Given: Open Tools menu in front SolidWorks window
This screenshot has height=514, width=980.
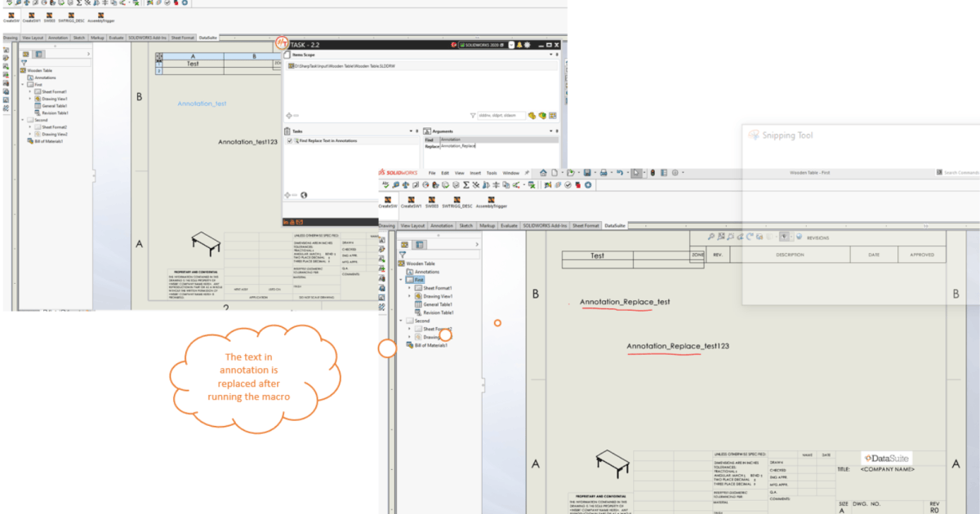Looking at the screenshot, I should (492, 173).
